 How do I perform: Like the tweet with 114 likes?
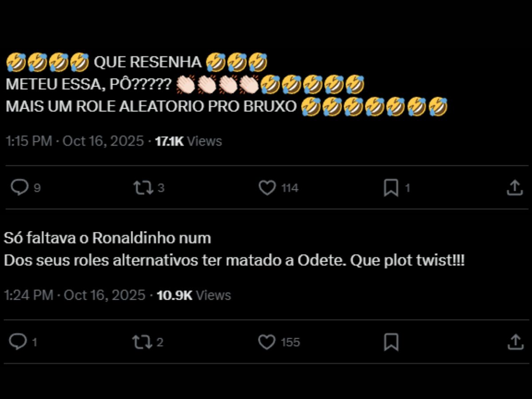[267, 188]
